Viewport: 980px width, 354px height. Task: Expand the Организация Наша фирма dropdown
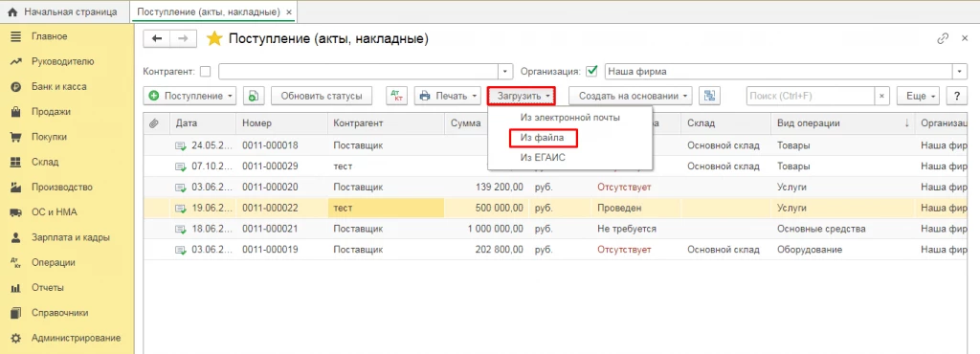(960, 71)
